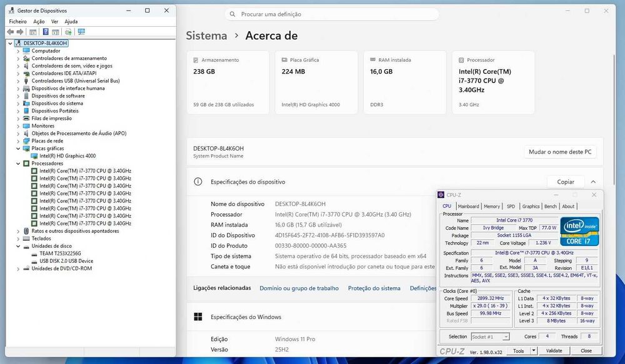The image size is (625, 364).
Task: Switch to the Graphics tab in CPU-Z
Action: point(531,206)
